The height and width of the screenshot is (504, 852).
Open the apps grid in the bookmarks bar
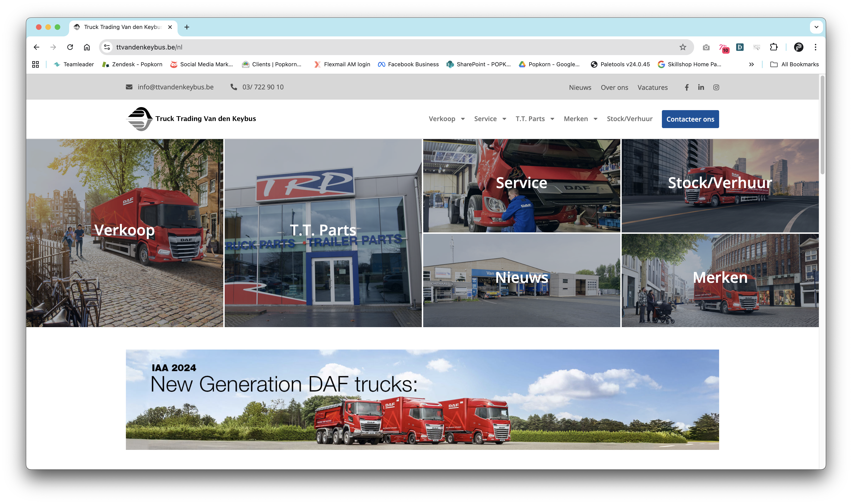35,64
